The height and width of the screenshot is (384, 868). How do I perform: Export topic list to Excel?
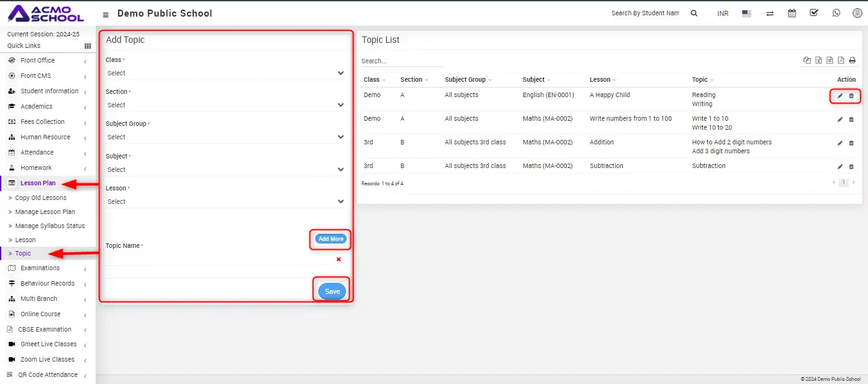coord(818,61)
